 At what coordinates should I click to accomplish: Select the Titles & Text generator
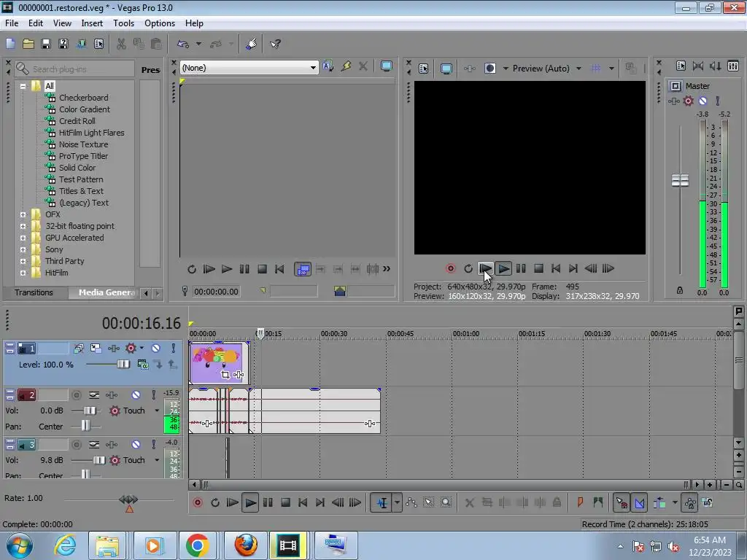81,191
